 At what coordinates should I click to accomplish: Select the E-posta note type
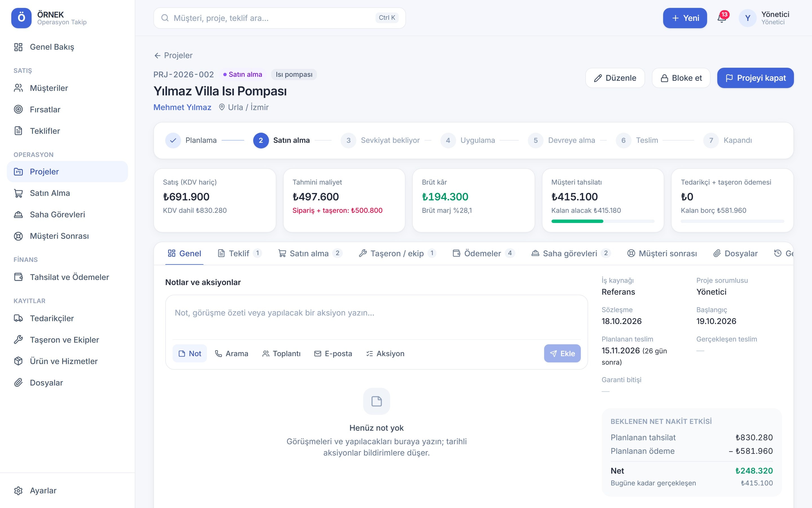coord(333,353)
